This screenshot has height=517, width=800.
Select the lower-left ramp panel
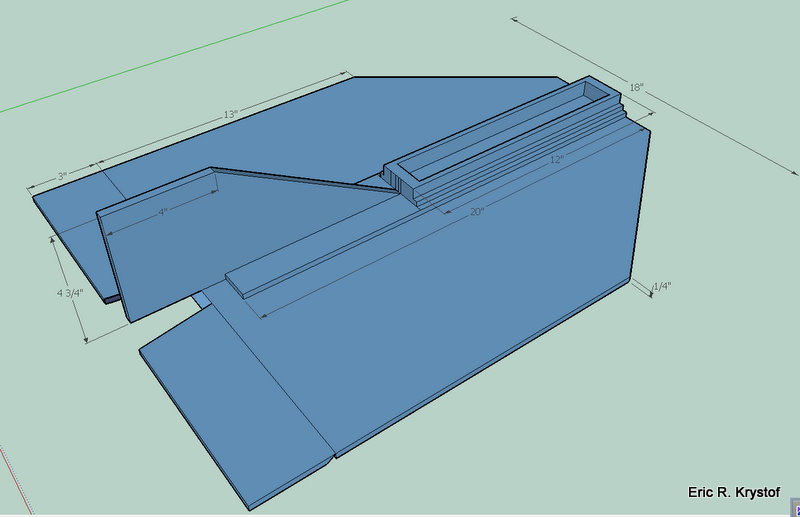(x=240, y=410)
